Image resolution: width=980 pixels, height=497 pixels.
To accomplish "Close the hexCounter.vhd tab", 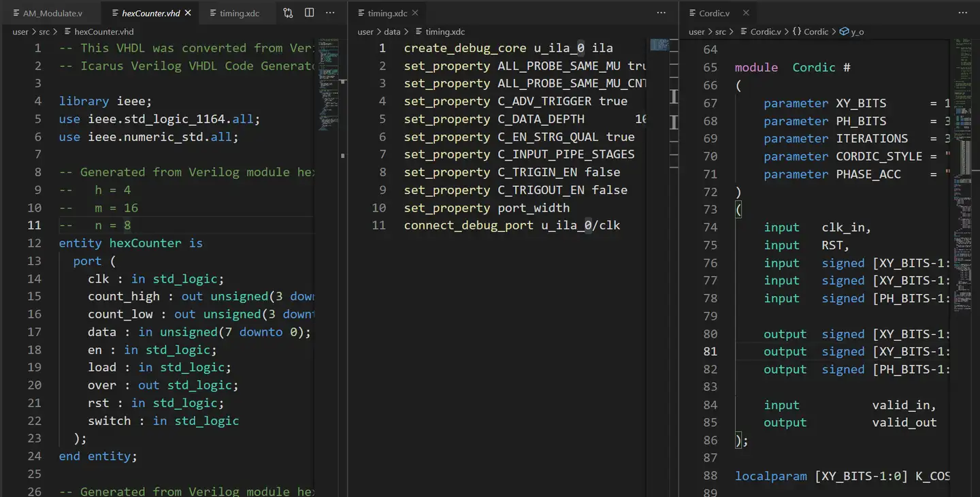I will click(x=189, y=13).
